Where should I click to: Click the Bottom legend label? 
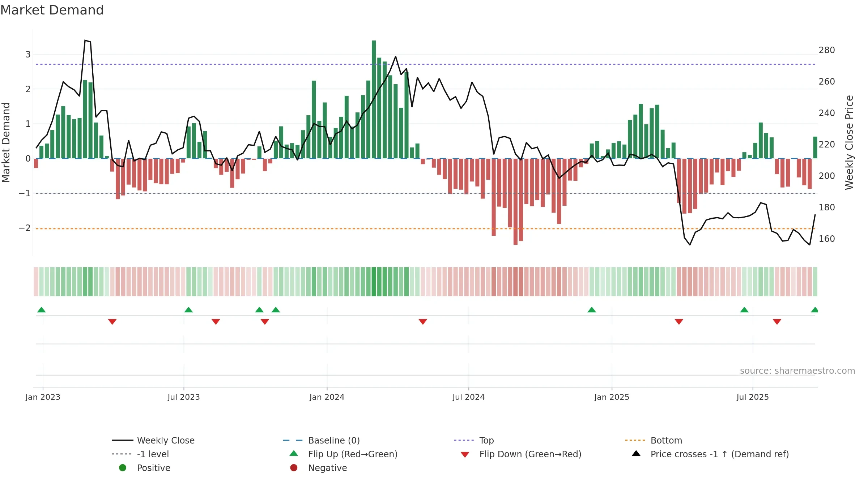click(x=666, y=441)
